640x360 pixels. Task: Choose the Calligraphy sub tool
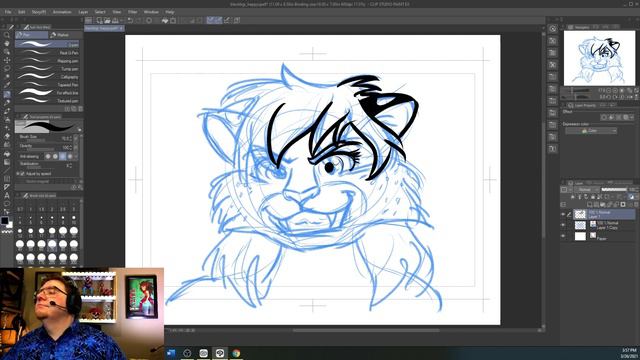click(x=47, y=77)
